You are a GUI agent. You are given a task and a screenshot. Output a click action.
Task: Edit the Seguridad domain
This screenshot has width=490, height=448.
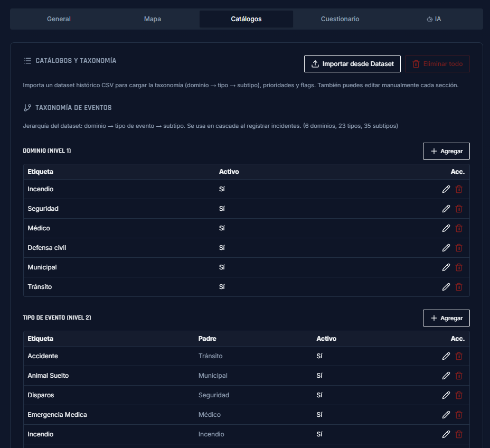[x=446, y=209]
